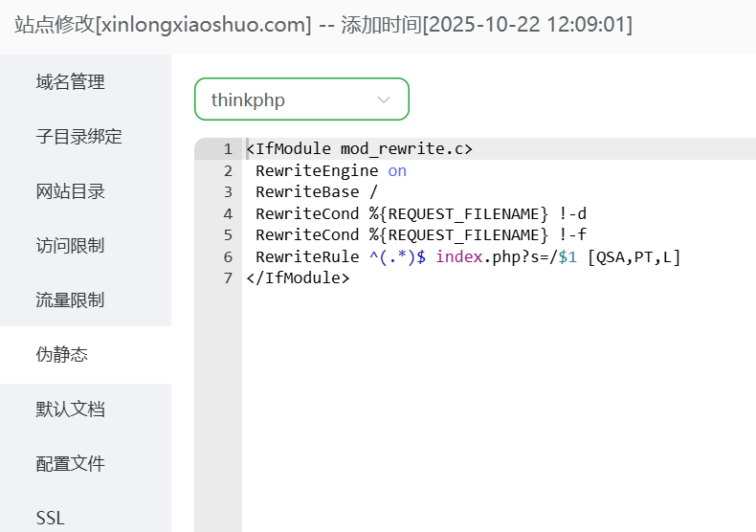The width and height of the screenshot is (756, 532).
Task: Expand the thinkphp rewrite template dropdown
Action: (301, 100)
